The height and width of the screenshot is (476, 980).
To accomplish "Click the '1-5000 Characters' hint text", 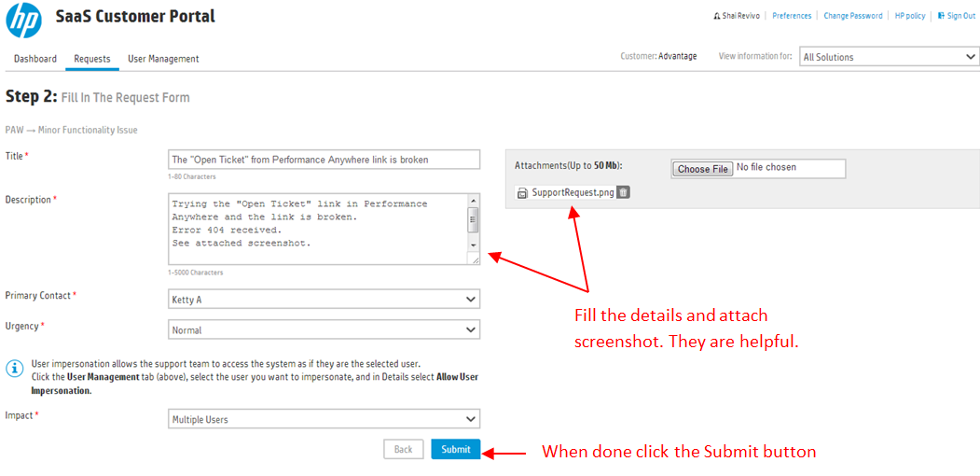I will tap(196, 273).
